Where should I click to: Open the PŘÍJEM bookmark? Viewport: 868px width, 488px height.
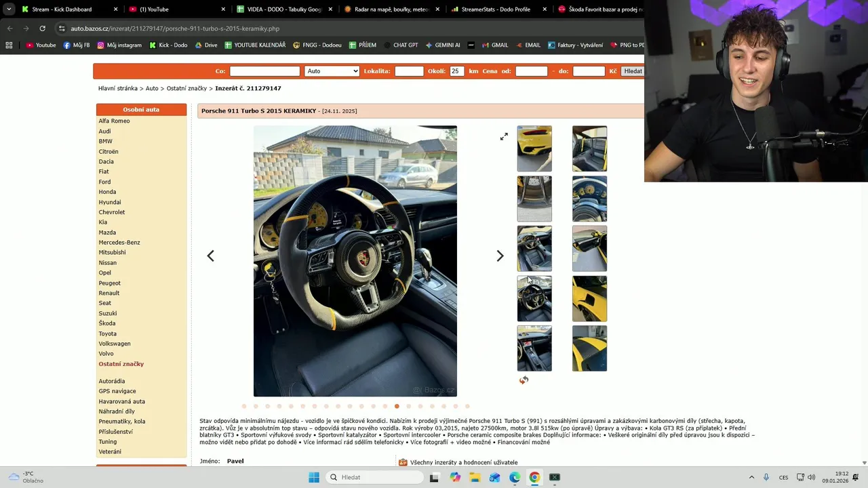[x=363, y=45]
